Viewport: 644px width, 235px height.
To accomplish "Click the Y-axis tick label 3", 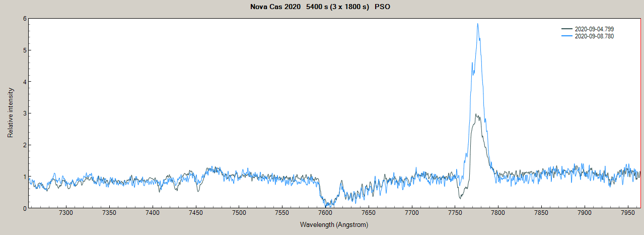I will (24, 113).
